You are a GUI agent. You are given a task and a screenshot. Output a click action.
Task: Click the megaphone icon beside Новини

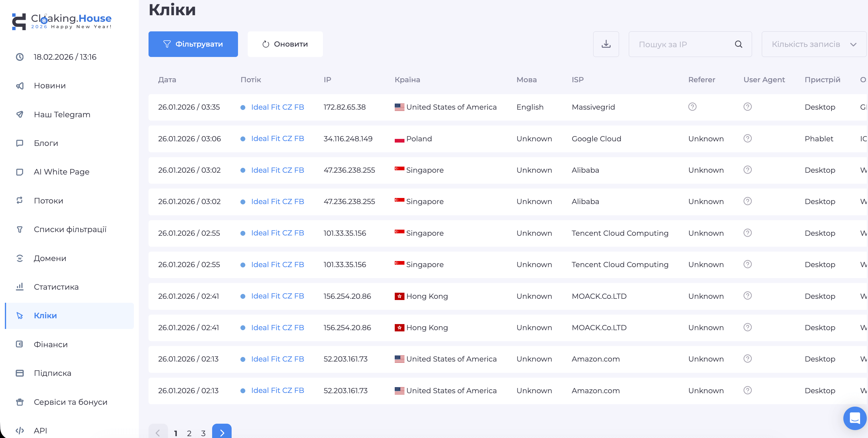click(x=20, y=86)
